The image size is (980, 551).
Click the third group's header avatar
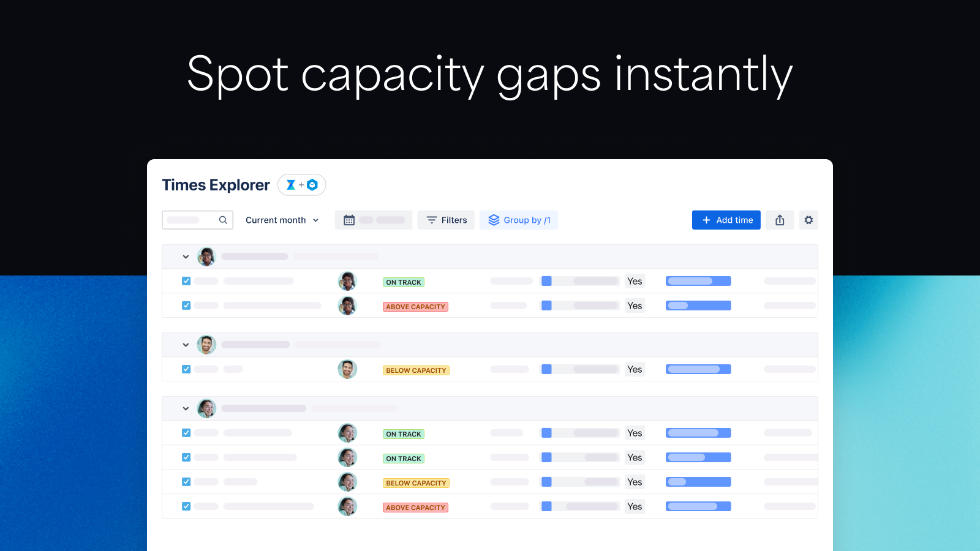coord(206,408)
